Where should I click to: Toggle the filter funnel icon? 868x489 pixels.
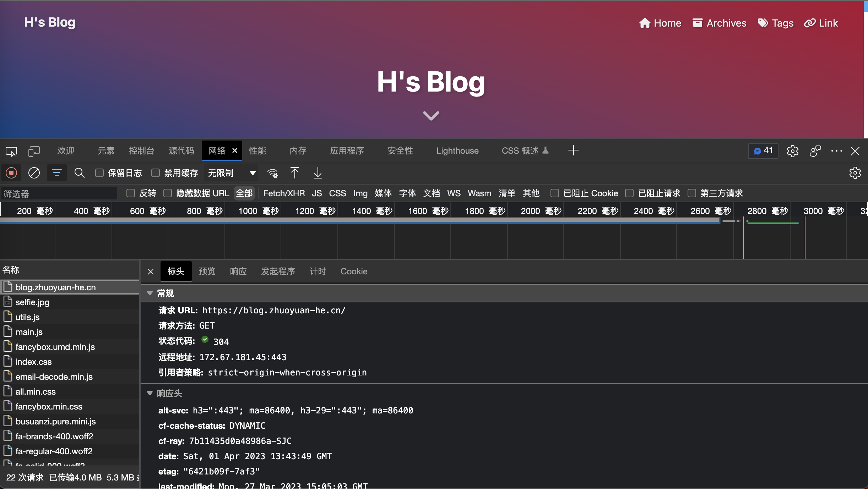[57, 173]
